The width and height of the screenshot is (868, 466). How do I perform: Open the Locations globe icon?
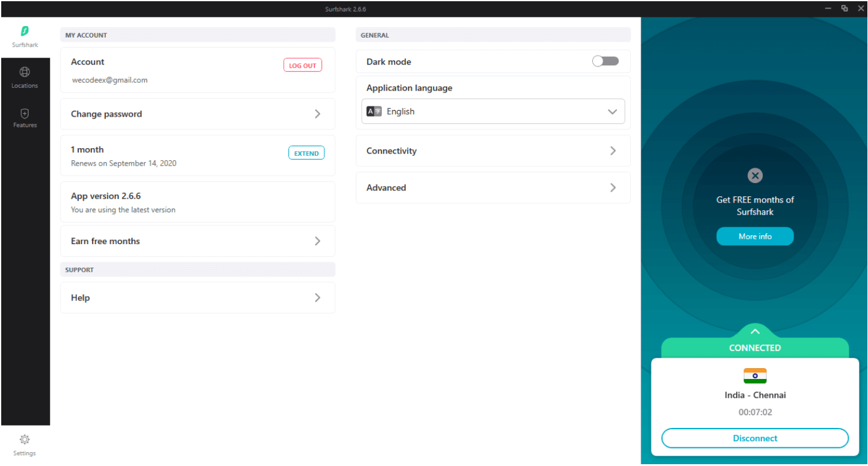tap(25, 72)
